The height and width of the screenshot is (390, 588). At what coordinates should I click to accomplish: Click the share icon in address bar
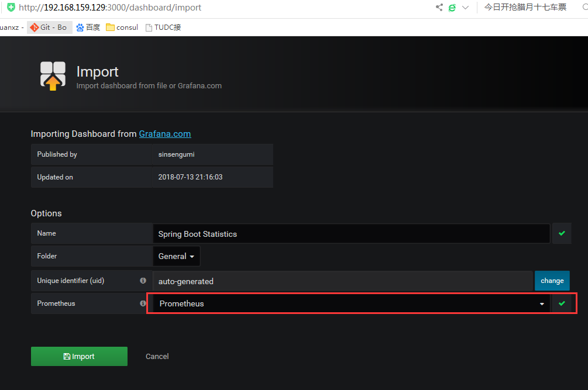point(439,7)
